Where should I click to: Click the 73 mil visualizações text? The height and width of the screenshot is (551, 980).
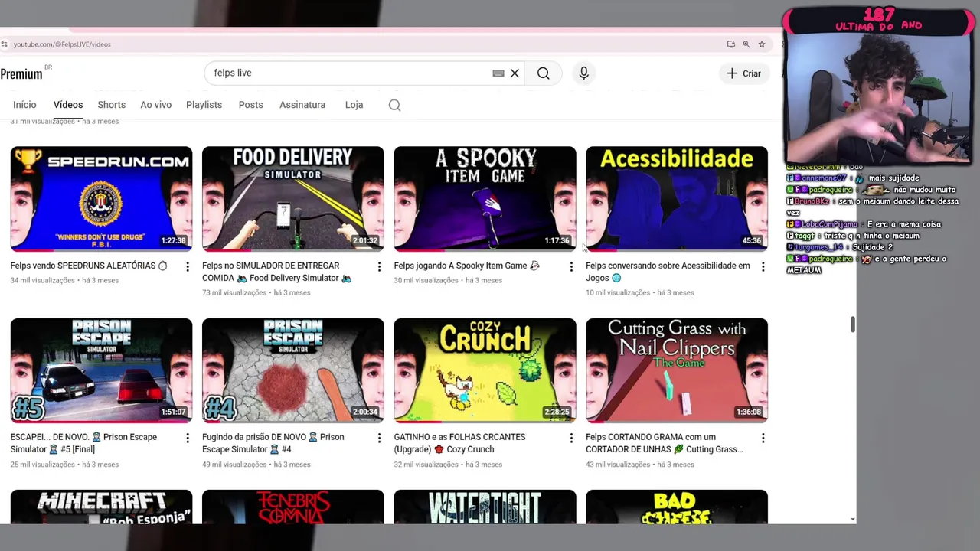[234, 292]
